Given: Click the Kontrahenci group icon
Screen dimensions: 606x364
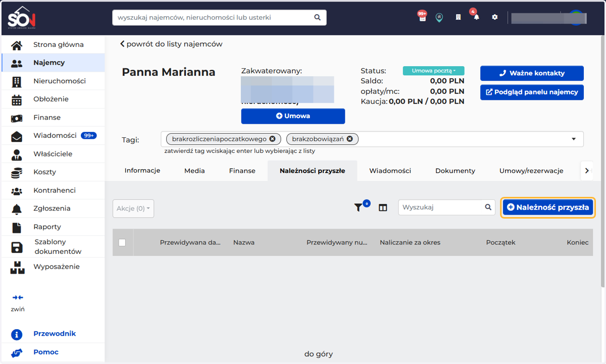Looking at the screenshot, I should point(17,191).
